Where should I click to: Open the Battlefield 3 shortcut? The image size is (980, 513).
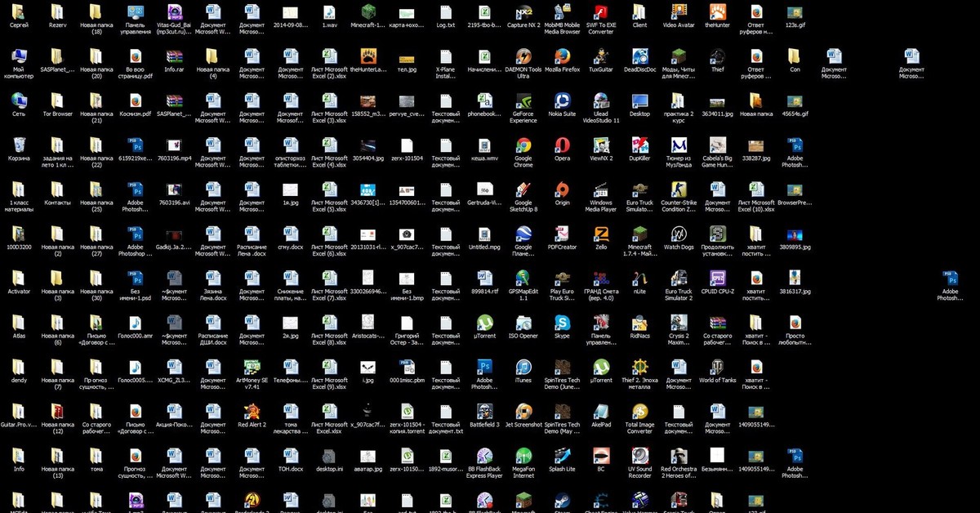[485, 411]
